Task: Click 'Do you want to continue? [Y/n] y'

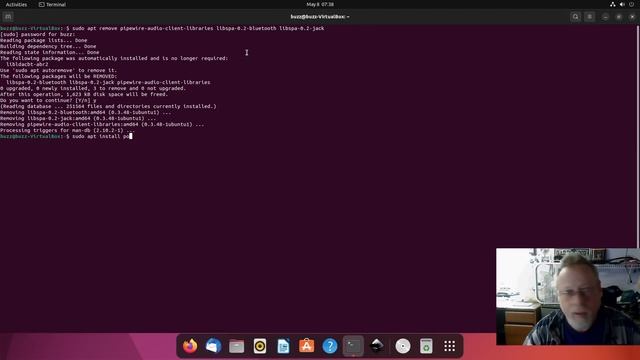Action: 48,100
